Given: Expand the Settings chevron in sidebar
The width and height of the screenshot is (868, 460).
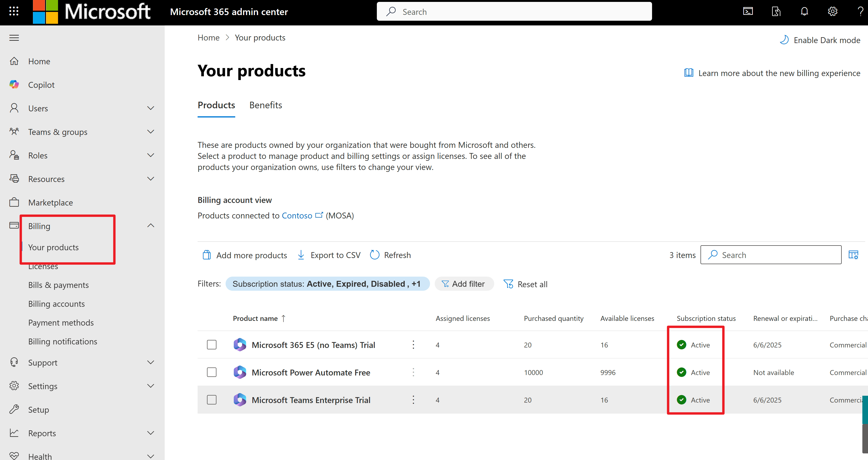Looking at the screenshot, I should (x=151, y=386).
